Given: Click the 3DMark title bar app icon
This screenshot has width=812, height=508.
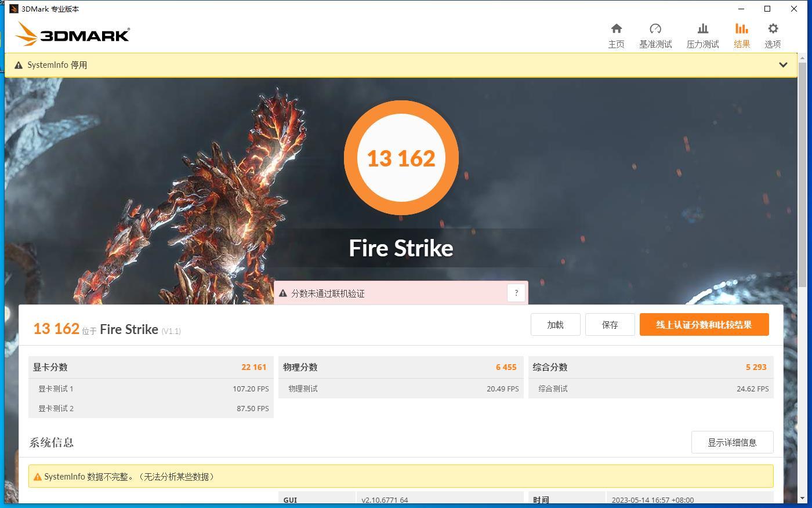Looking at the screenshot, I should click(x=14, y=9).
